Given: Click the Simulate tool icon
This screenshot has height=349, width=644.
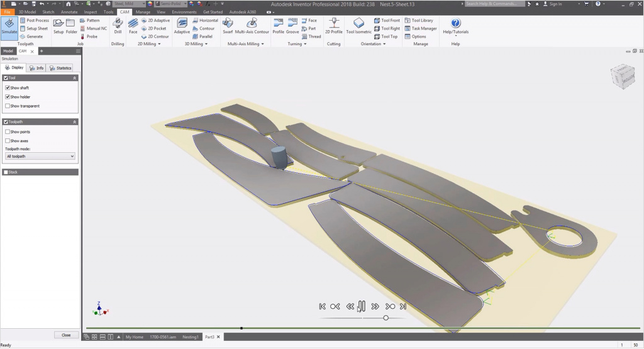Looking at the screenshot, I should [9, 26].
